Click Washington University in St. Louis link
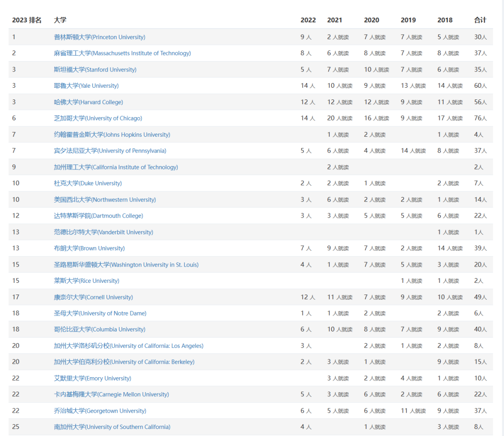 click(126, 265)
